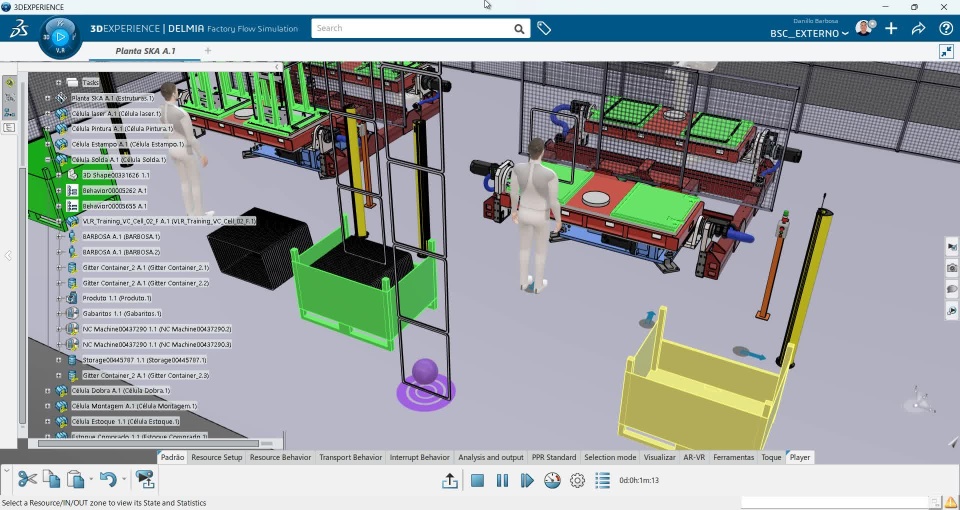This screenshot has height=510, width=960.
Task: Expand Planta SKA A.1 (Estruturas.1) node
Action: point(48,98)
